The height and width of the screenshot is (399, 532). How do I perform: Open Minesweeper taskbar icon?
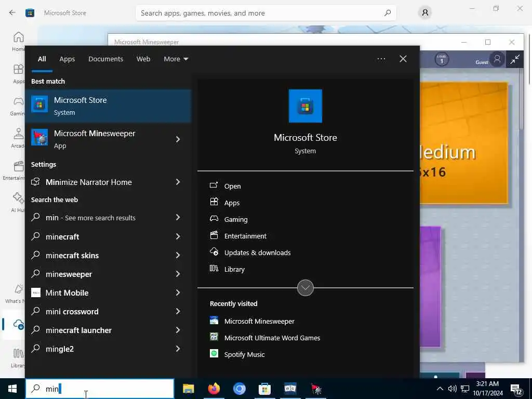pyautogui.click(x=316, y=389)
